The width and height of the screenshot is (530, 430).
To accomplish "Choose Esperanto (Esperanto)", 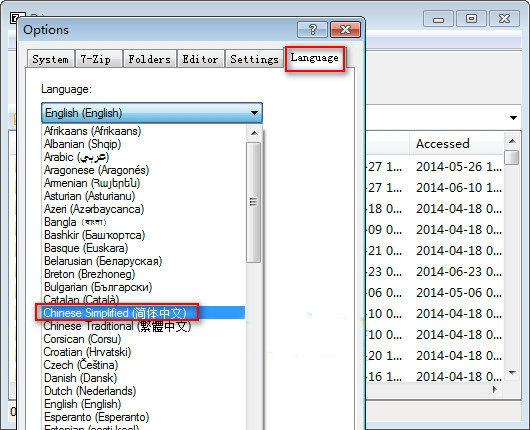I will click(x=144, y=417).
